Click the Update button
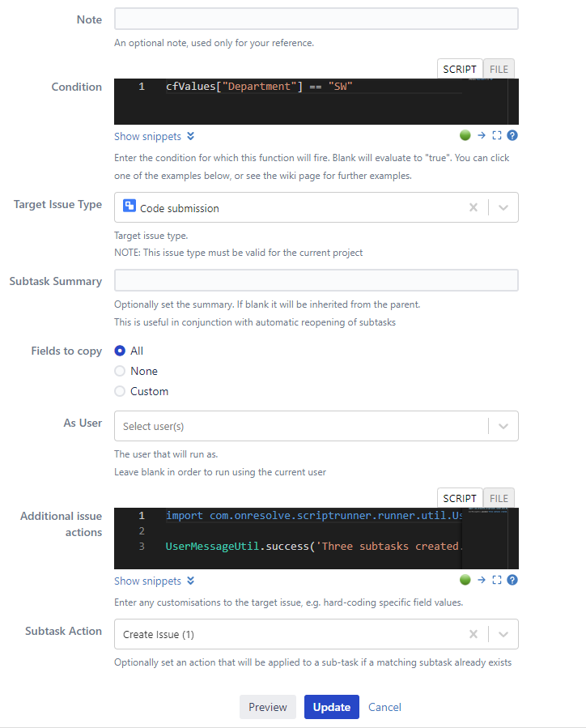This screenshot has width=586, height=728. pyautogui.click(x=332, y=707)
